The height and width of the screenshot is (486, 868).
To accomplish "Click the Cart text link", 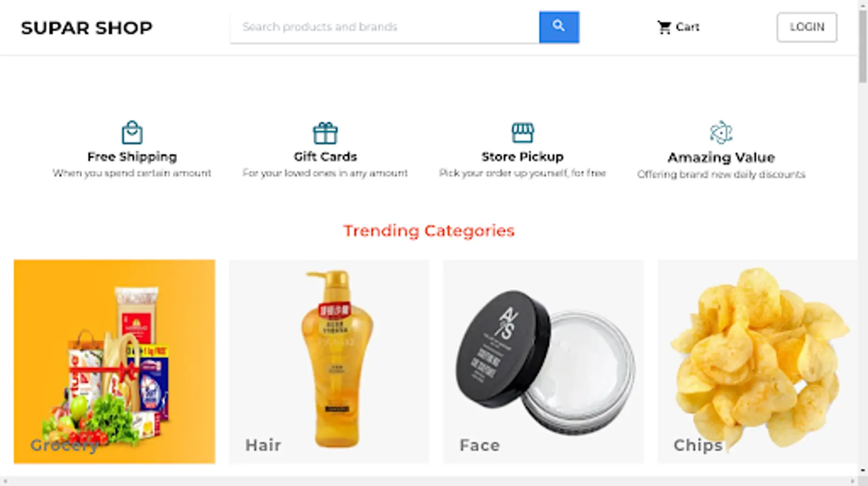I will point(687,27).
